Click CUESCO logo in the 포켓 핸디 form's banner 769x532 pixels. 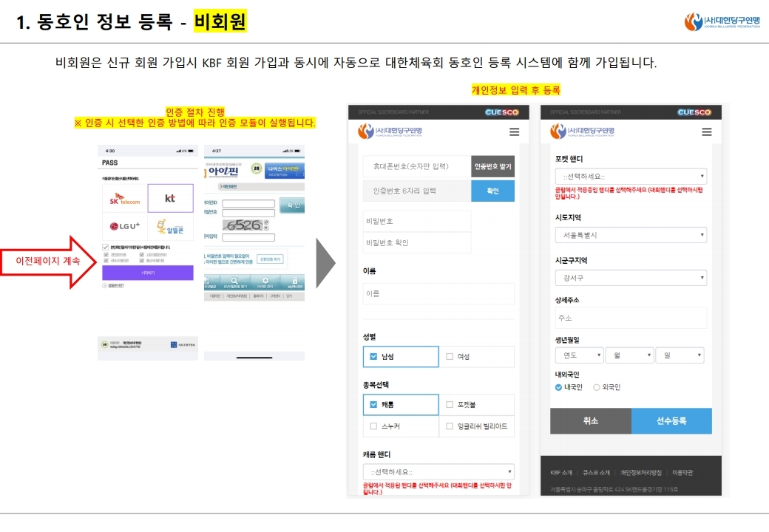[x=694, y=112]
